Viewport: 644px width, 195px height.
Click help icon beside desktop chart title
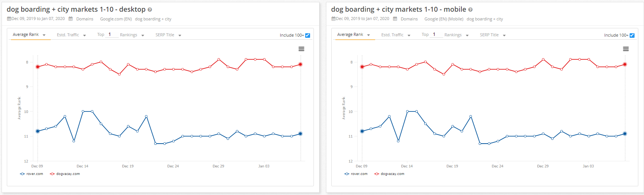click(x=150, y=10)
